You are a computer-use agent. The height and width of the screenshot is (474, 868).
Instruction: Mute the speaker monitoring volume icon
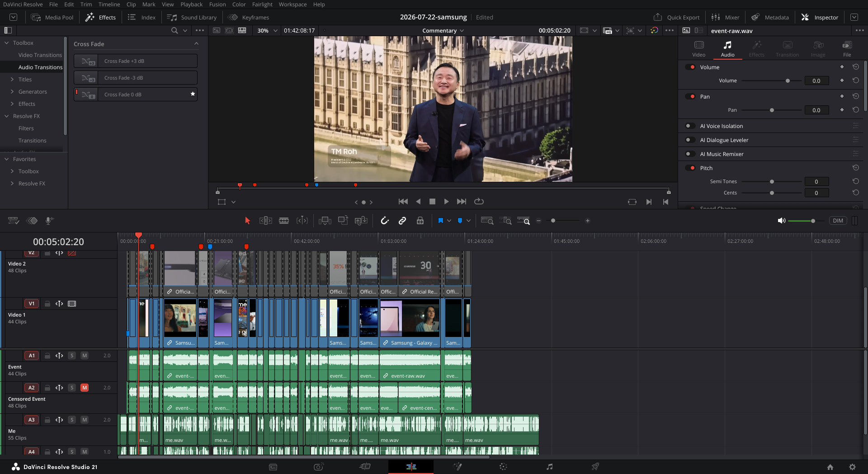click(782, 221)
